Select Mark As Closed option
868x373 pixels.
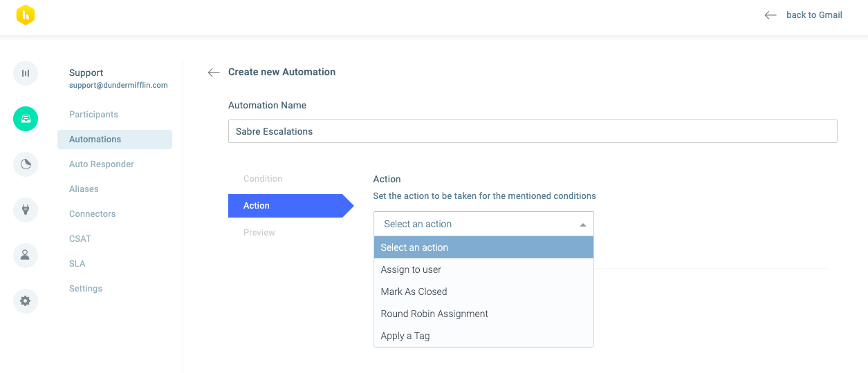(483, 291)
